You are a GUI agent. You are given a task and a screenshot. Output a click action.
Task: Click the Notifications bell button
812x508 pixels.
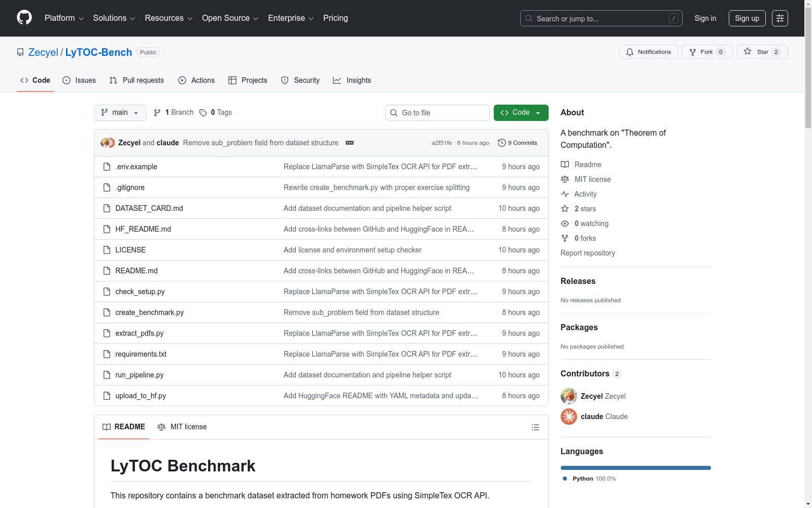click(x=648, y=52)
